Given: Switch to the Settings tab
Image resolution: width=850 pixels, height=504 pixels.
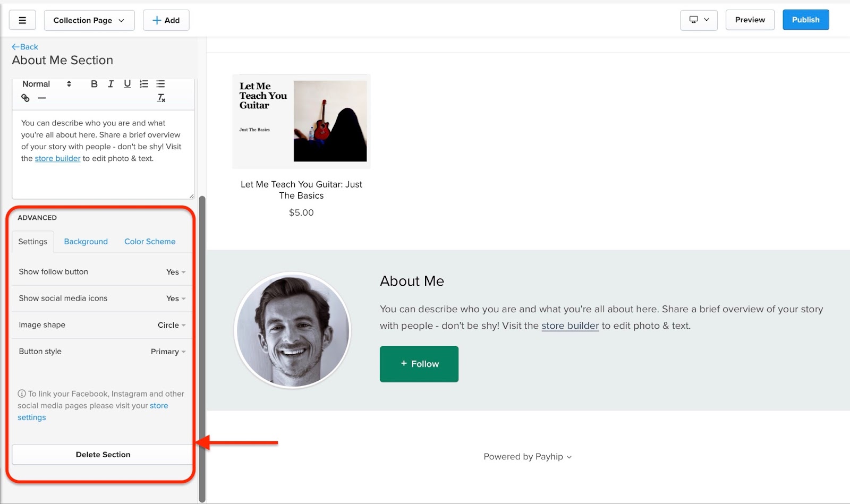Looking at the screenshot, I should (x=33, y=242).
